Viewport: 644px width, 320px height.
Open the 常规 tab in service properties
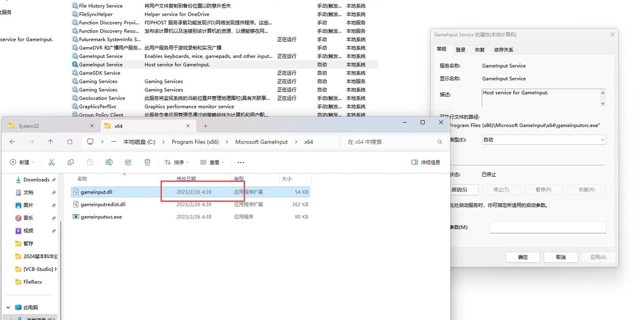[x=441, y=49]
